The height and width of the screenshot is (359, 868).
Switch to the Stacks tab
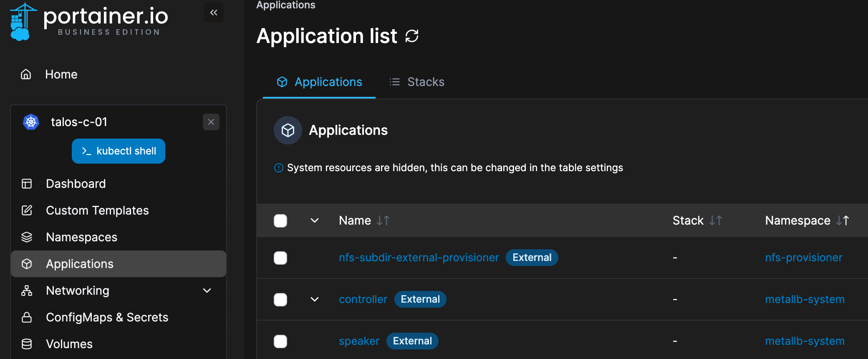click(417, 82)
